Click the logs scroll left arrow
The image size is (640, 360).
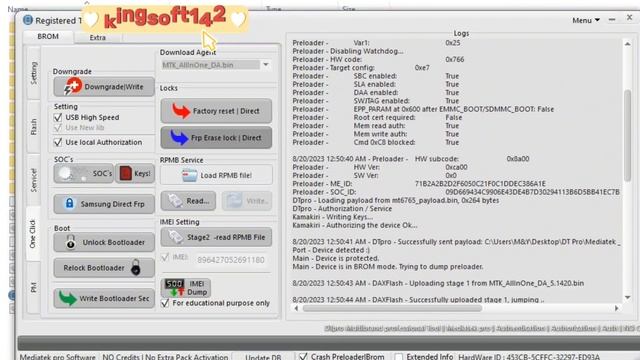tap(296, 308)
